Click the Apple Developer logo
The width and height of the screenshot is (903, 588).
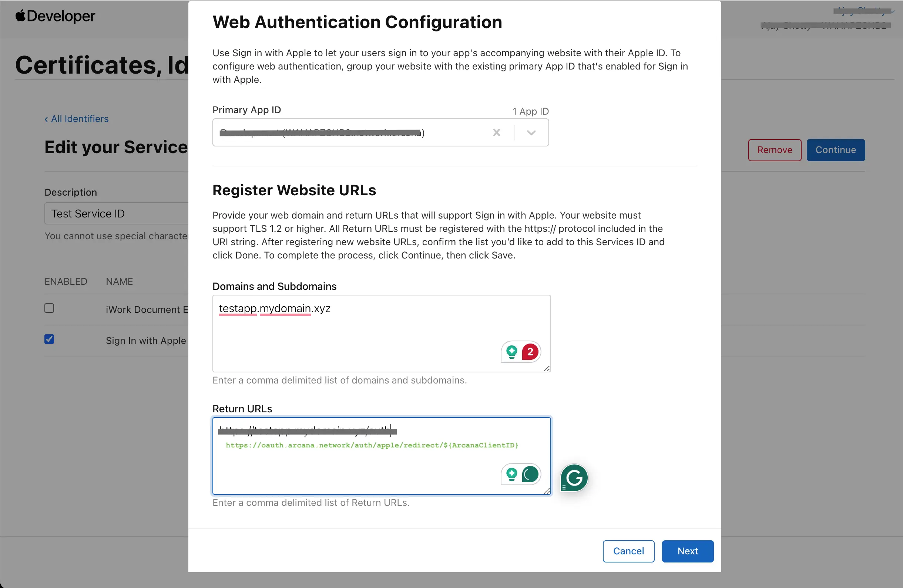(x=56, y=16)
